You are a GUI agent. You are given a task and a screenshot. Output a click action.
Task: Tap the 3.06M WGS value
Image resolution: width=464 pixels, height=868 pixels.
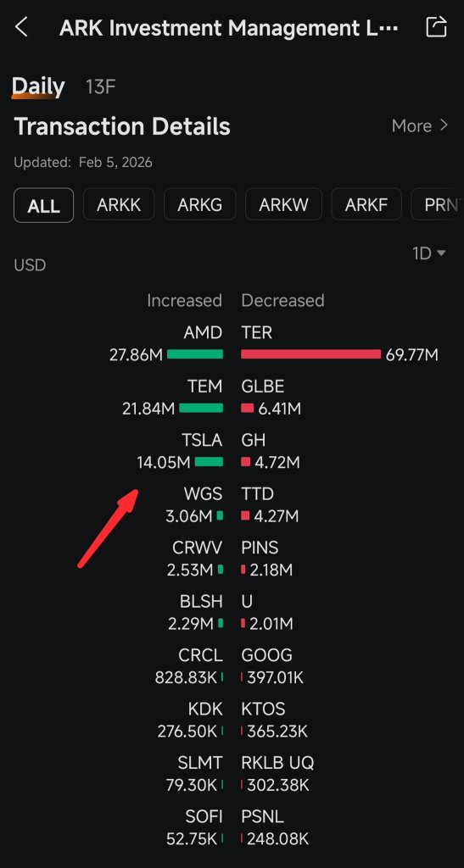point(189,516)
